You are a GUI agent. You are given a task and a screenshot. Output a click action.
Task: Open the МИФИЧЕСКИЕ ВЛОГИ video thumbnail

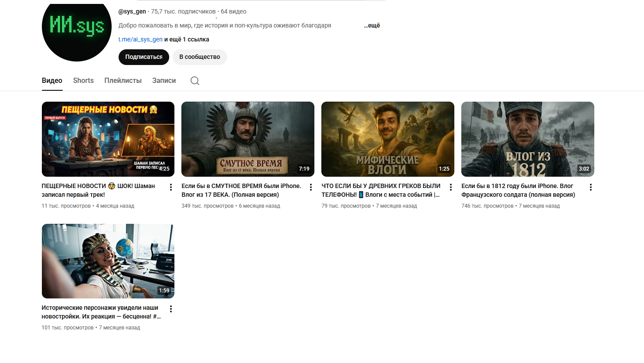pos(388,139)
